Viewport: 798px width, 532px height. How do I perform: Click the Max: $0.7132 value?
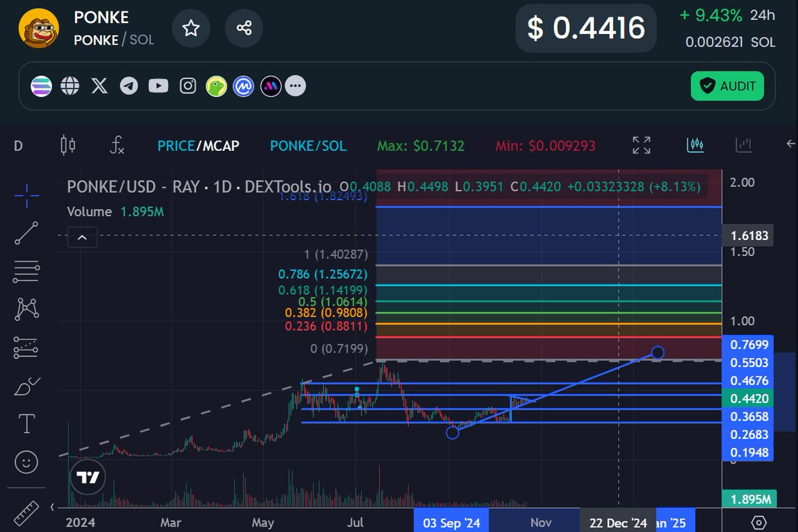tap(421, 146)
